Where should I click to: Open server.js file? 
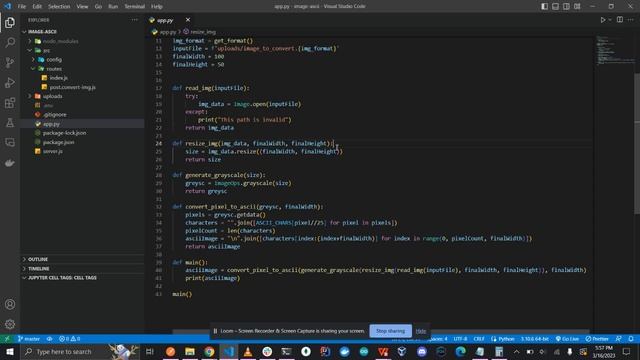pyautogui.click(x=82, y=151)
